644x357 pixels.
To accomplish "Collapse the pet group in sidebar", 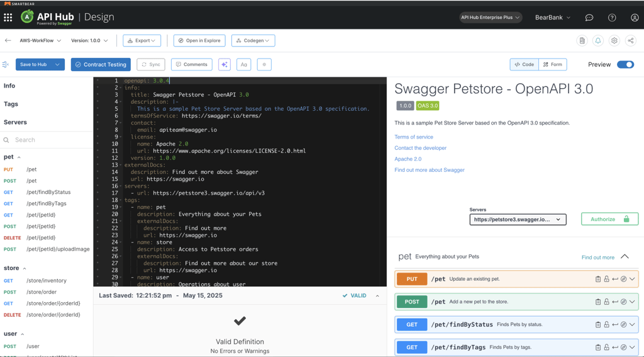I will pyautogui.click(x=19, y=157).
